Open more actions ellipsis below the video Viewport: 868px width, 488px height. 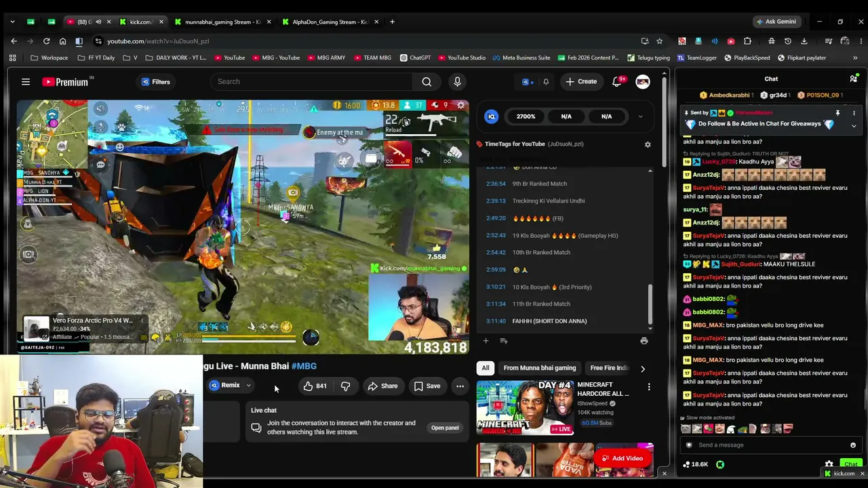pyautogui.click(x=460, y=386)
